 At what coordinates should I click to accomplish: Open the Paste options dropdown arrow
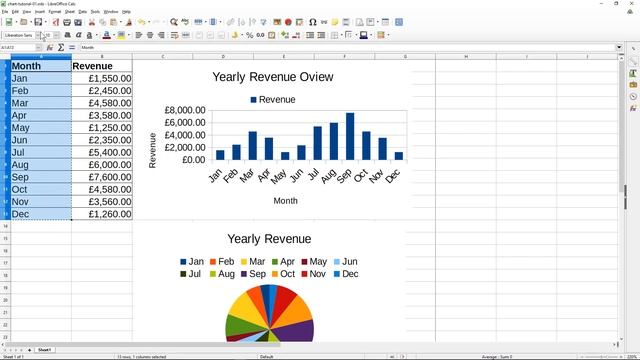121,22
